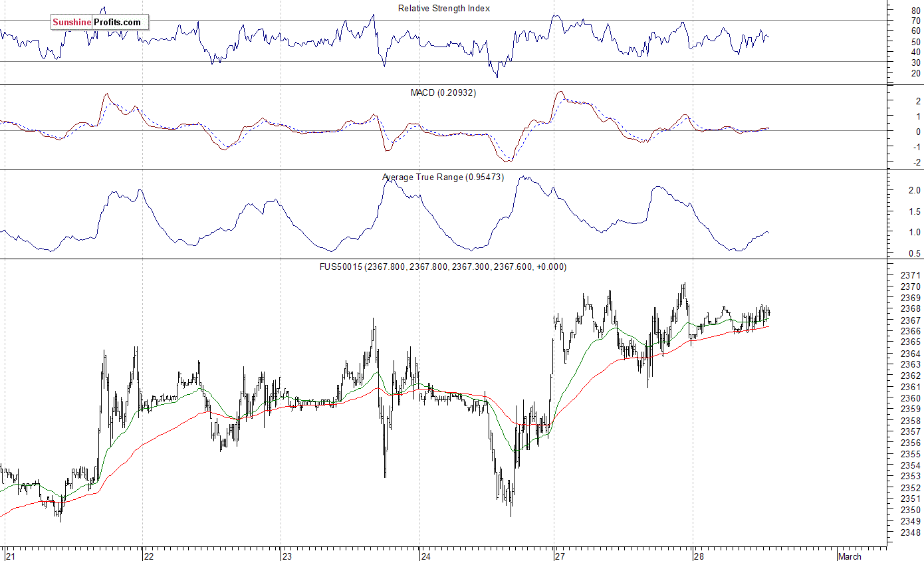Image resolution: width=924 pixels, height=561 pixels.
Task: Click the date label 22 on time axis
Action: pyautogui.click(x=149, y=556)
